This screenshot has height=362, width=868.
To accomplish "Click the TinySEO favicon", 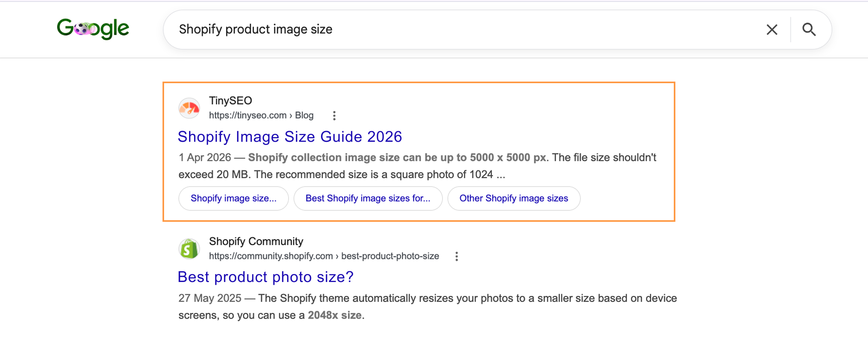I will pos(189,108).
